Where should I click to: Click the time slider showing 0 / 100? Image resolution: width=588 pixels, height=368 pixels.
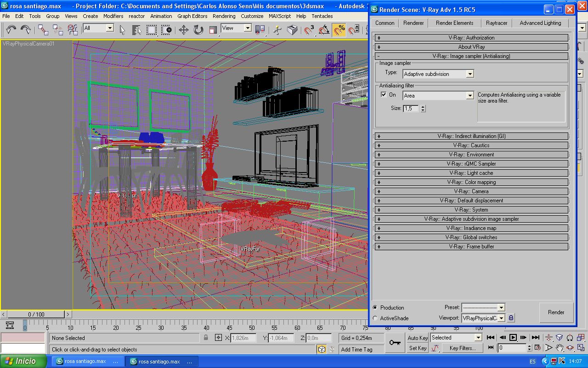click(36, 315)
